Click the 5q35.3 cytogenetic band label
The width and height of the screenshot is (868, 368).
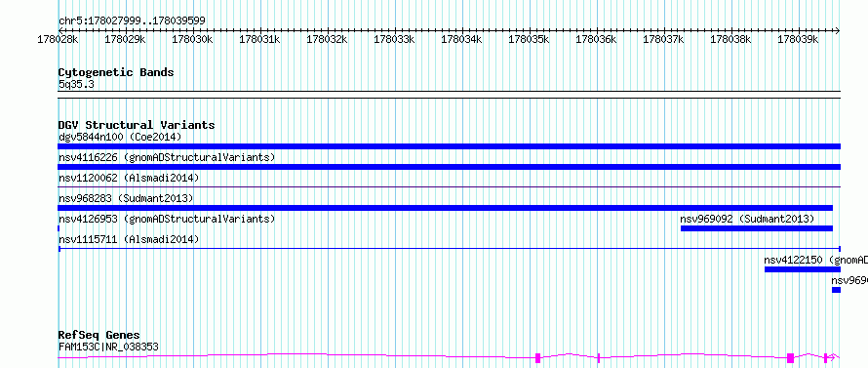[x=76, y=84]
